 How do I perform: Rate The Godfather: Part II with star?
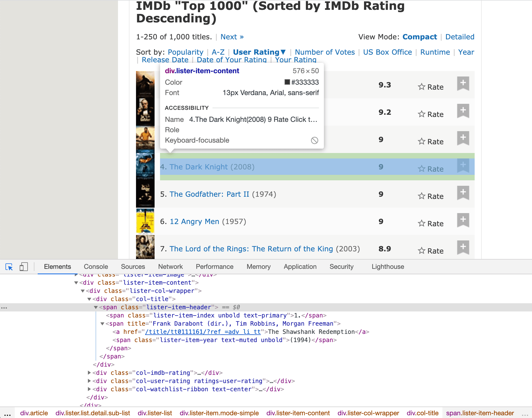(x=422, y=196)
